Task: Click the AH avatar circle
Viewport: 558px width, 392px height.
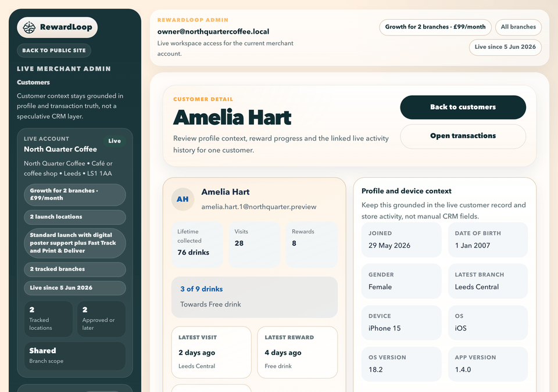Action: (x=183, y=199)
